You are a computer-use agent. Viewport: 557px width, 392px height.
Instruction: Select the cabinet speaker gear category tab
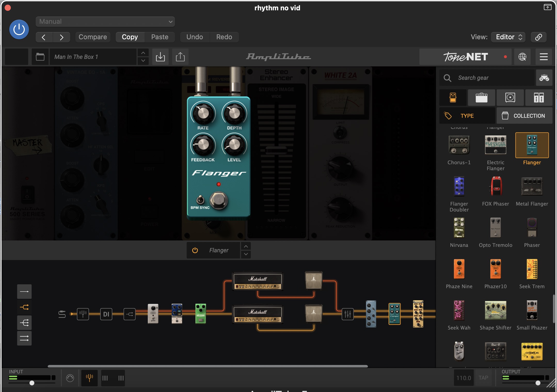tap(510, 98)
